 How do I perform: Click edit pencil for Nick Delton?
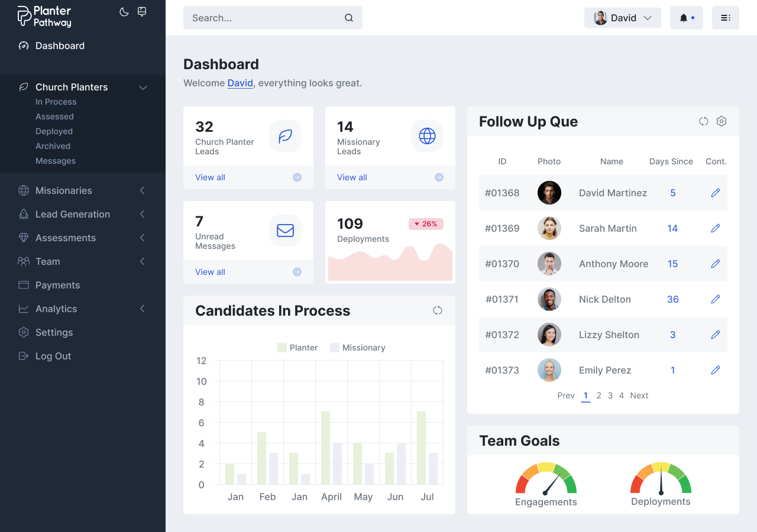click(716, 299)
